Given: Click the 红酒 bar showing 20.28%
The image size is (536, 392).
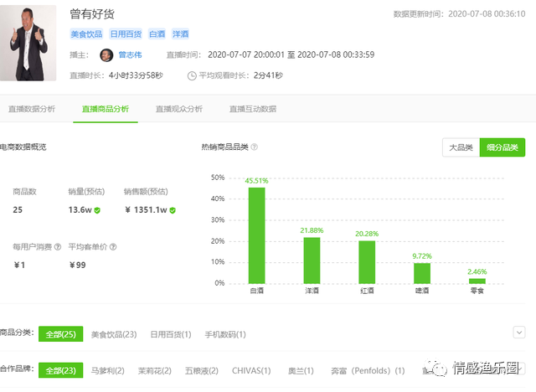Looking at the screenshot, I should coord(367,262).
